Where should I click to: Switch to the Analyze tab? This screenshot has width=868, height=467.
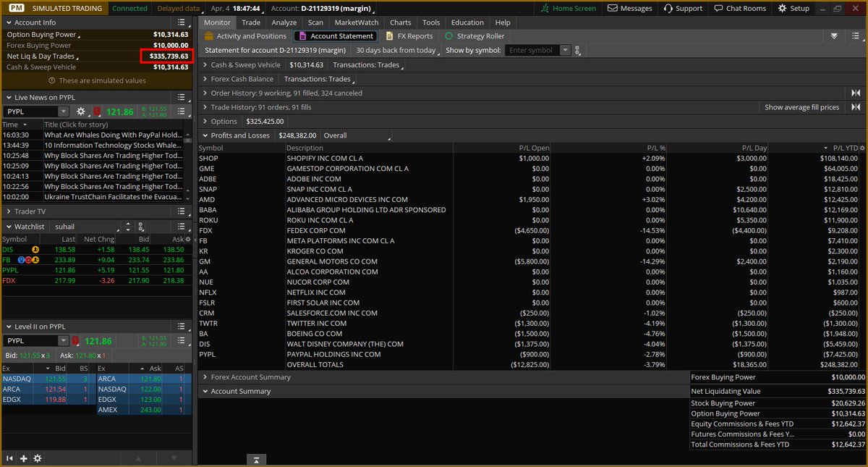pos(284,22)
